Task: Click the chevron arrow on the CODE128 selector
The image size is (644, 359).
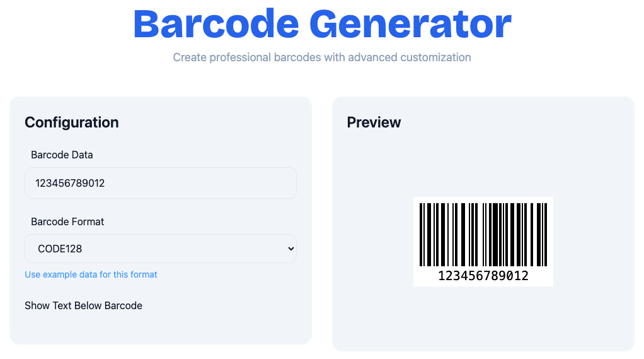Action: (x=290, y=249)
